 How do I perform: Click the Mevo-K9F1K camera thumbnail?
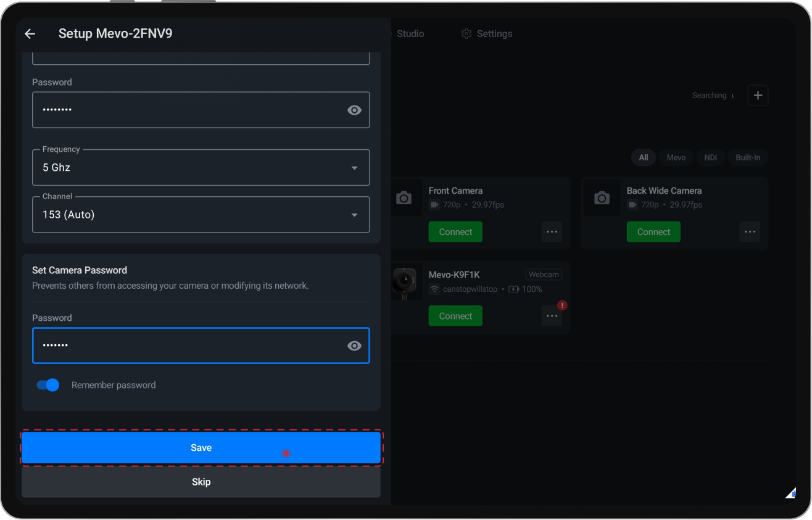click(407, 283)
